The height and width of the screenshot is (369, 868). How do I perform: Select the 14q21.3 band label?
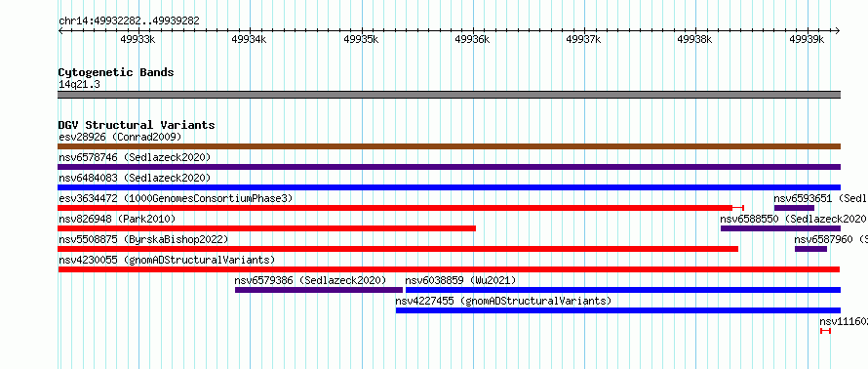tap(79, 84)
